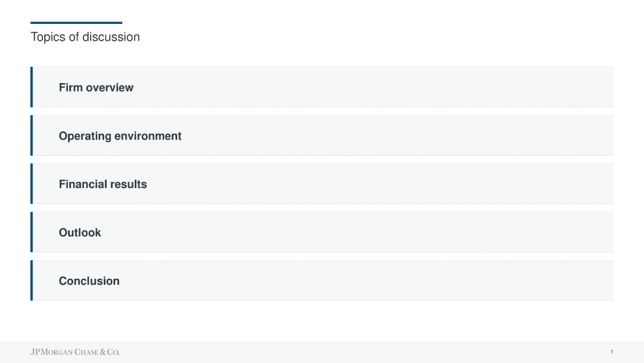
Task: Click blue accent bar beside Conclusion
Action: pyautogui.click(x=32, y=281)
